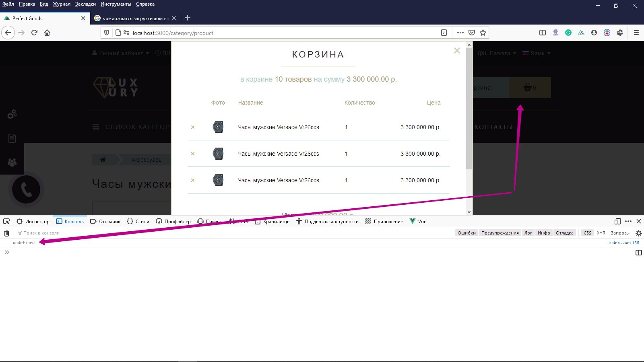Open the Профайлер devtools tab
The height and width of the screenshot is (362, 644).
[x=173, y=221]
